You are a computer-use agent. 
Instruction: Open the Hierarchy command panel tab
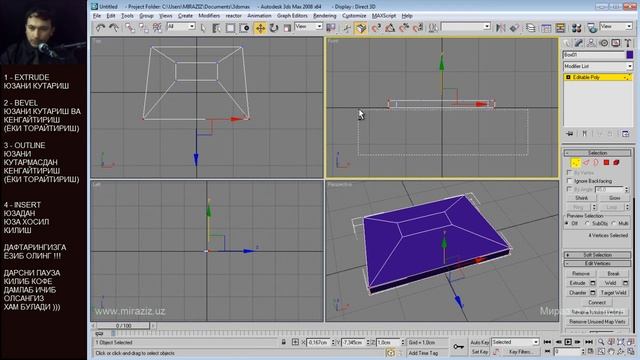pyautogui.click(x=591, y=43)
